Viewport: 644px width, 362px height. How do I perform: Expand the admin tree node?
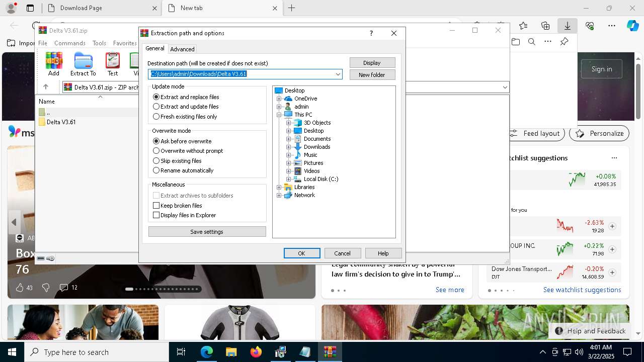coord(279,107)
